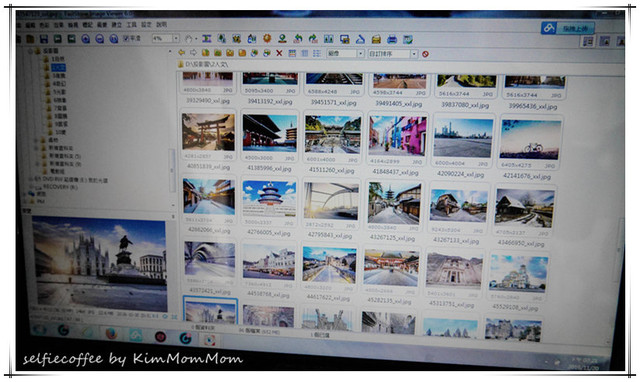
Task: Click the blue cloud upload icon
Action: [x=549, y=28]
